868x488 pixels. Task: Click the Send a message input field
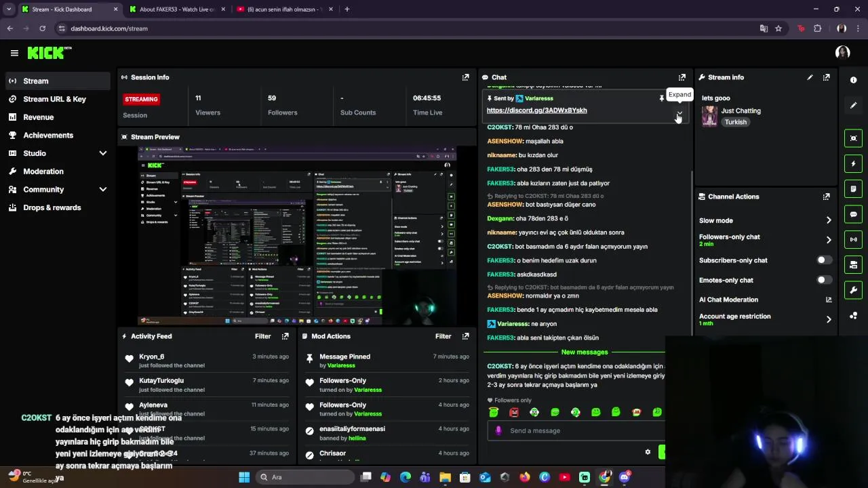[x=576, y=430]
